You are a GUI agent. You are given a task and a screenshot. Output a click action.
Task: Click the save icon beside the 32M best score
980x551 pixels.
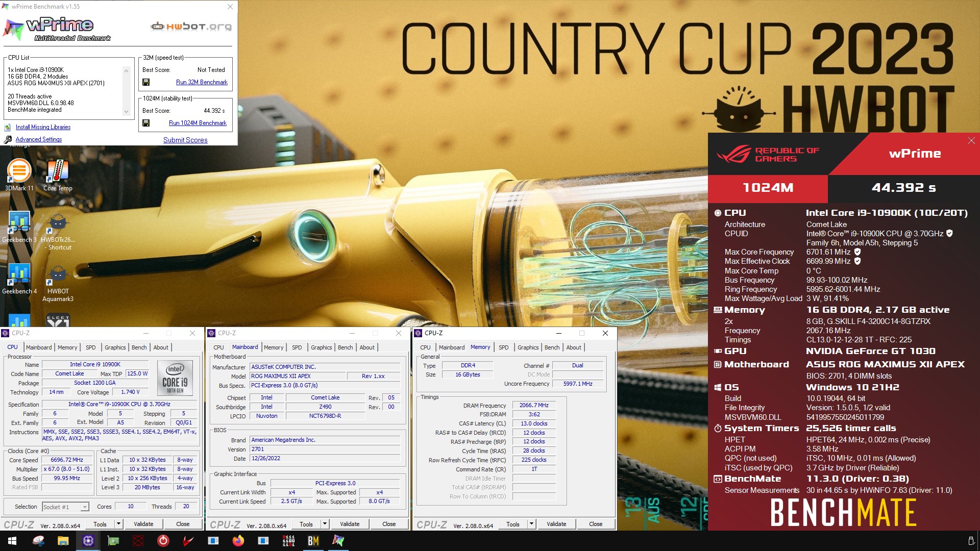tap(146, 82)
